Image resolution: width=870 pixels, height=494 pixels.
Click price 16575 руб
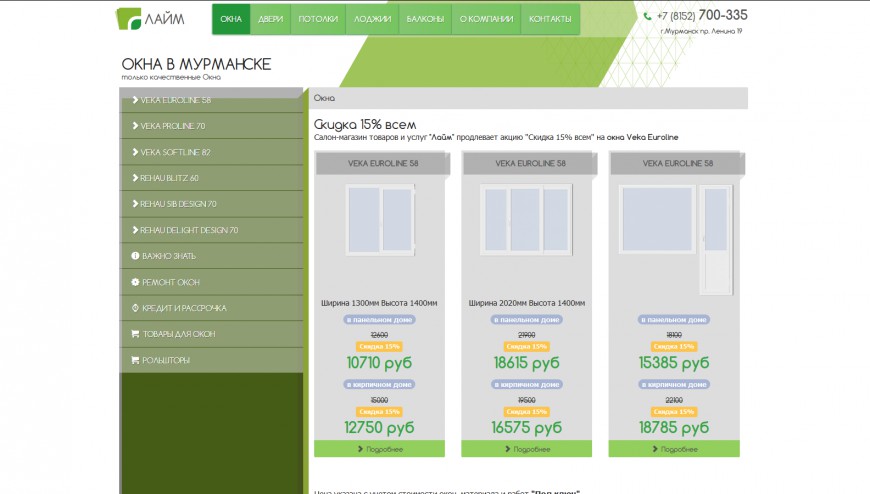pyautogui.click(x=527, y=427)
